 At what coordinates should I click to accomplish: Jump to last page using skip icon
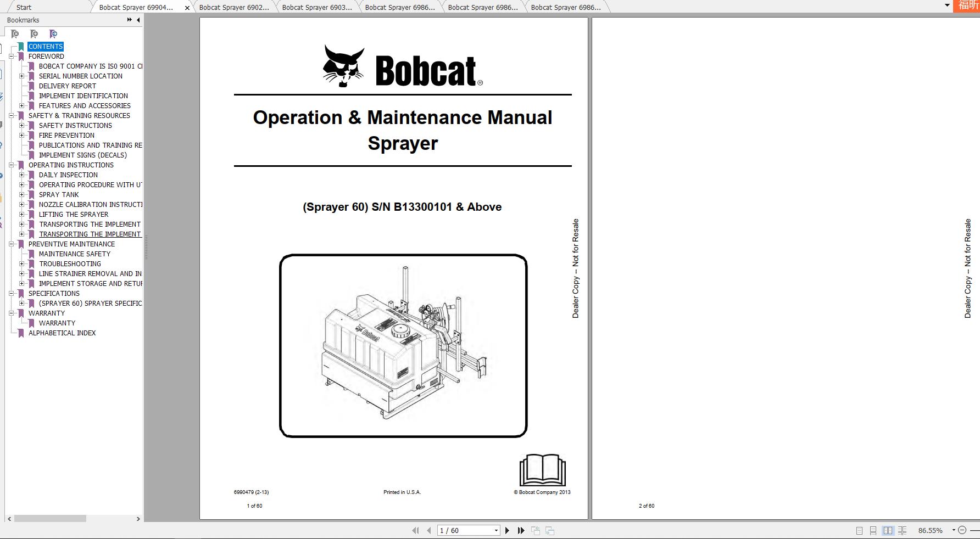coord(520,530)
